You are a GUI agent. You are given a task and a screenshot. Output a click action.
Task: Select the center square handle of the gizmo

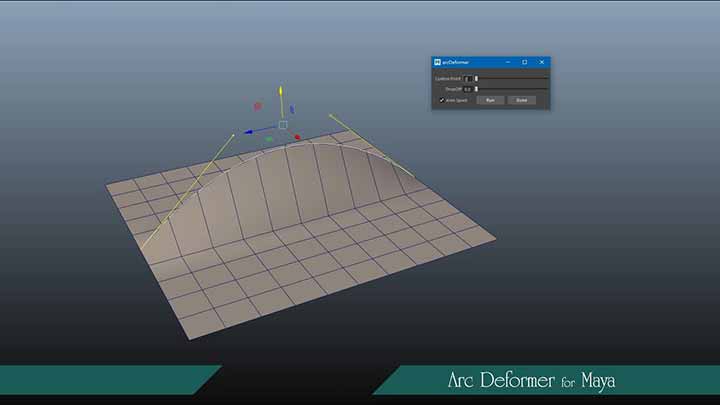click(x=283, y=126)
